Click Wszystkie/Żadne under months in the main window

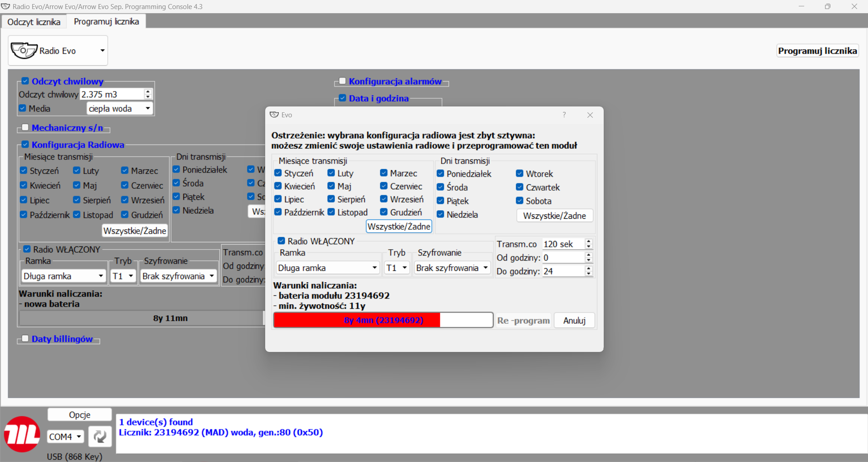135,231
